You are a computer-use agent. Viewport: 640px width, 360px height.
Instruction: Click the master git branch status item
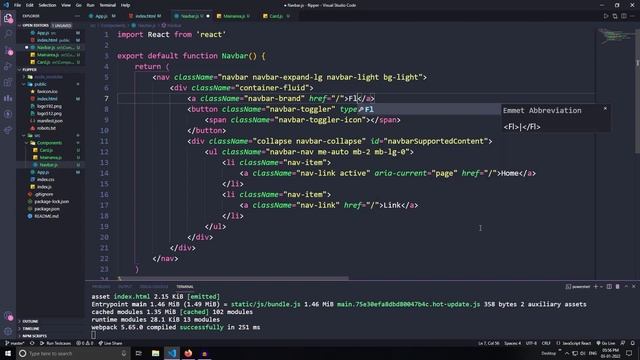point(15,343)
